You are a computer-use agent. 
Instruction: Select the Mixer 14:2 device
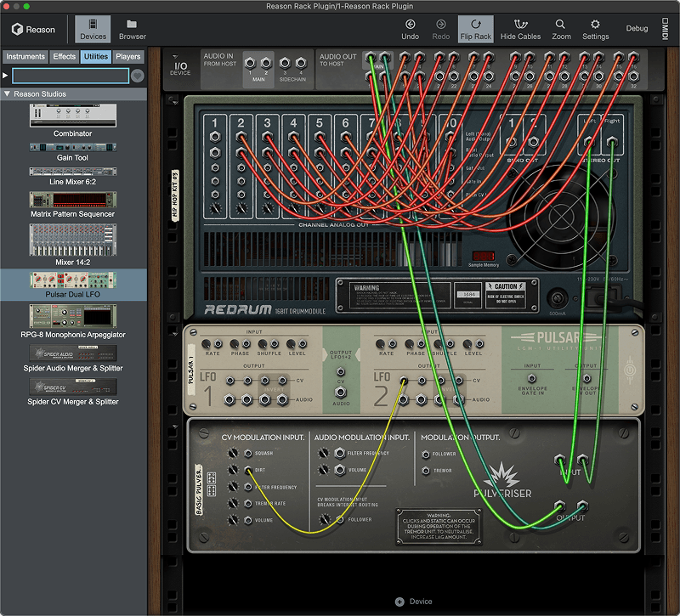[73, 245]
